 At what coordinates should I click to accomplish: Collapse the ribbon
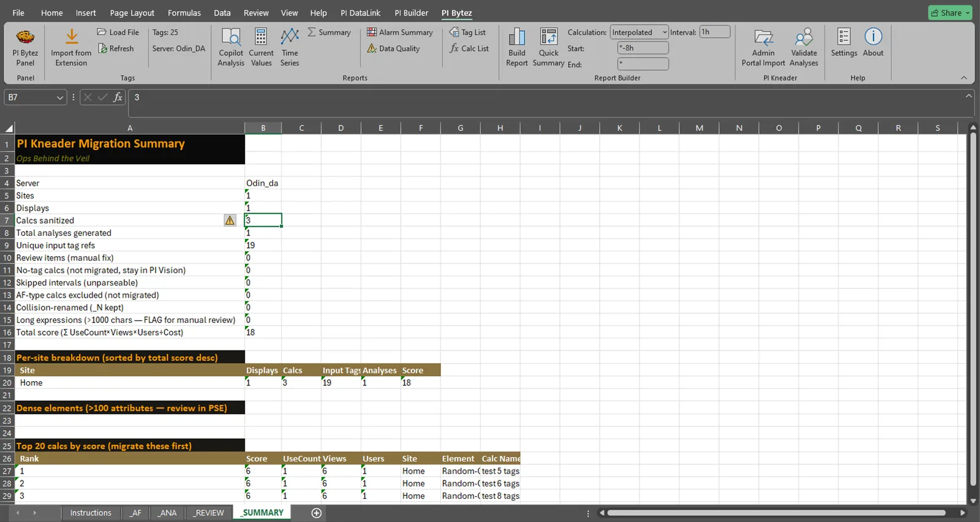[x=963, y=78]
